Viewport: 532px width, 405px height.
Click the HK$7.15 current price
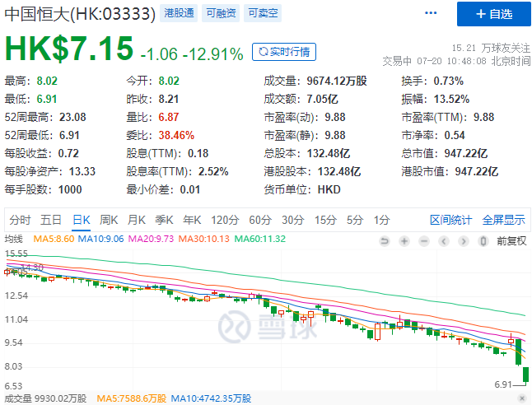pos(69,49)
